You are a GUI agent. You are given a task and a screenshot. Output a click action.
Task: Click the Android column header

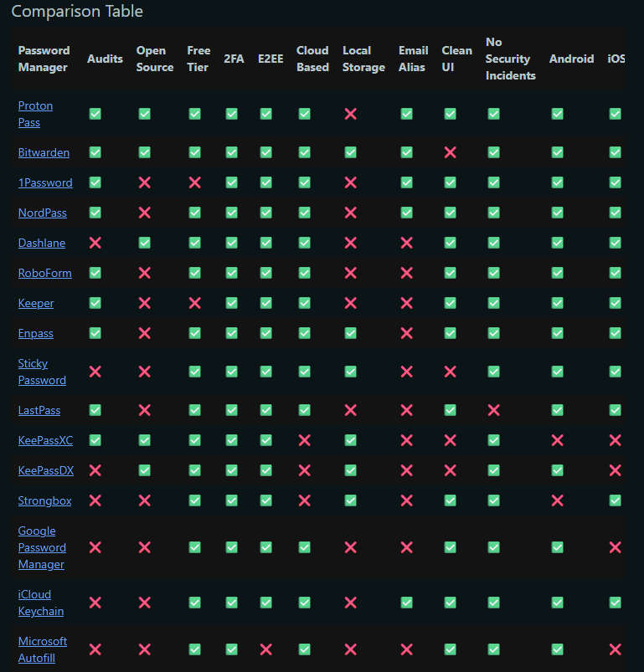571,59
